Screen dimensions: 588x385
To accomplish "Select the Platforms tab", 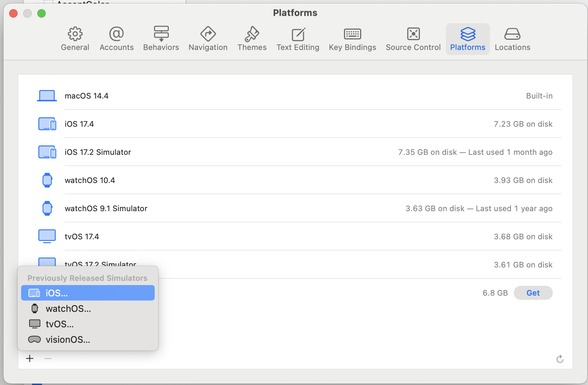I will click(x=468, y=39).
